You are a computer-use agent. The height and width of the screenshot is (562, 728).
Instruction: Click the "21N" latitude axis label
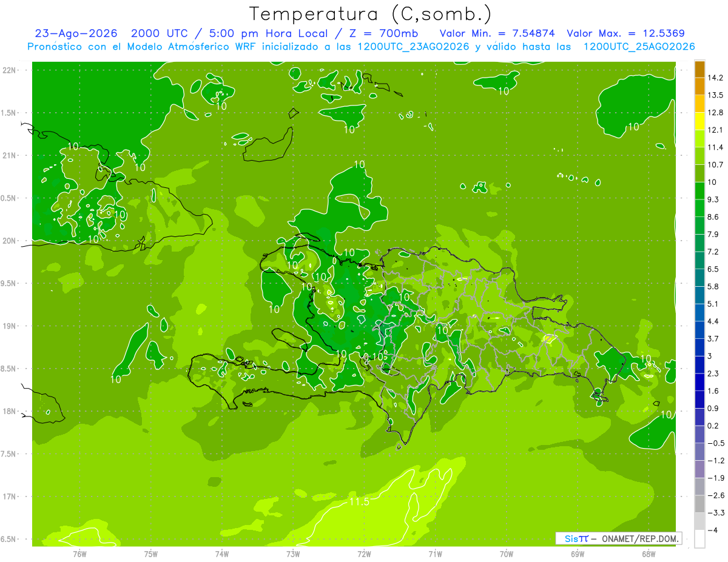pyautogui.click(x=10, y=156)
